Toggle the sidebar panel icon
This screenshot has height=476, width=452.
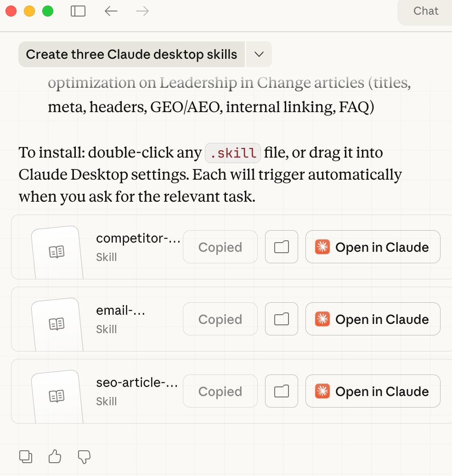[78, 11]
